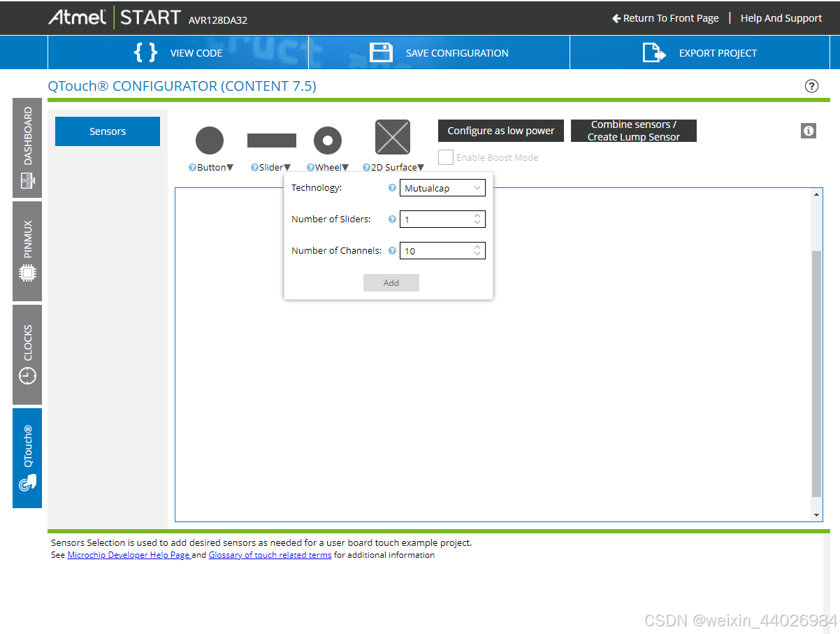
Task: Open the Technology Mutualcap dropdown
Action: tap(442, 188)
